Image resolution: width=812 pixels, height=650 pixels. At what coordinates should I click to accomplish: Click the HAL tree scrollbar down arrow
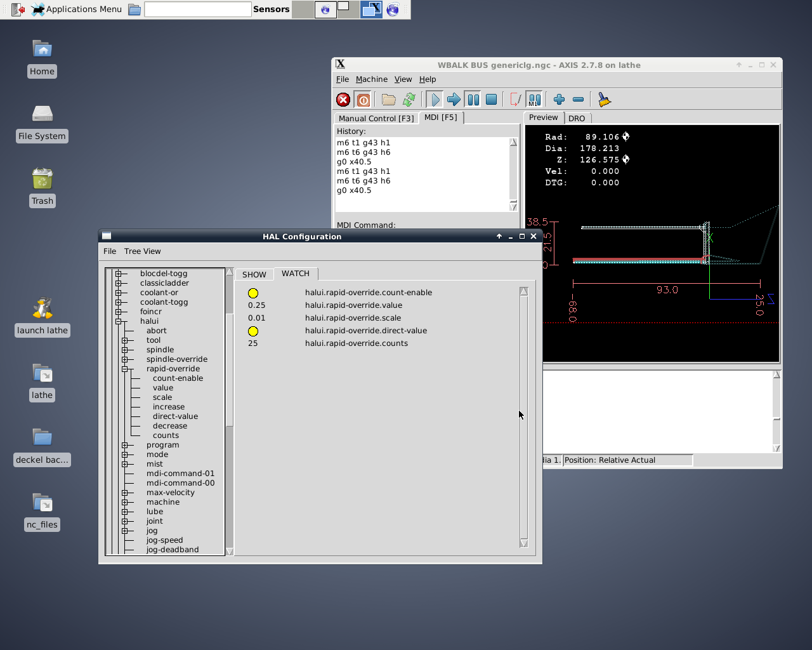click(x=230, y=551)
